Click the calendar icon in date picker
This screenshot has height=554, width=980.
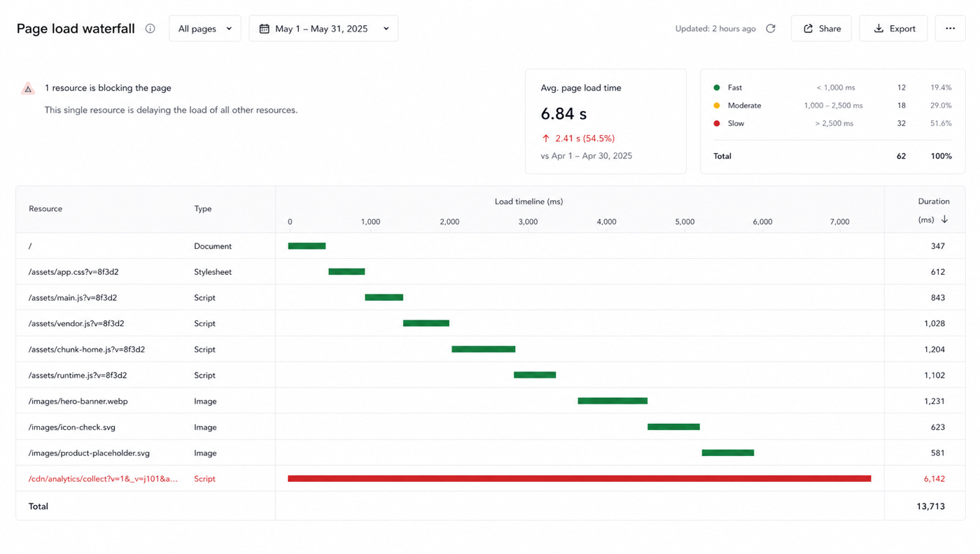(264, 29)
